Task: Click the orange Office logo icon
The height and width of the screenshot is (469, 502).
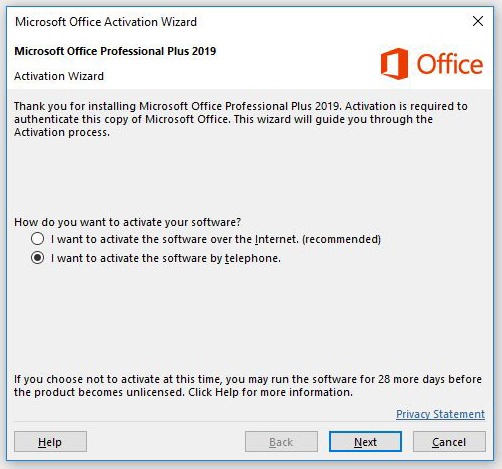Action: (394, 64)
